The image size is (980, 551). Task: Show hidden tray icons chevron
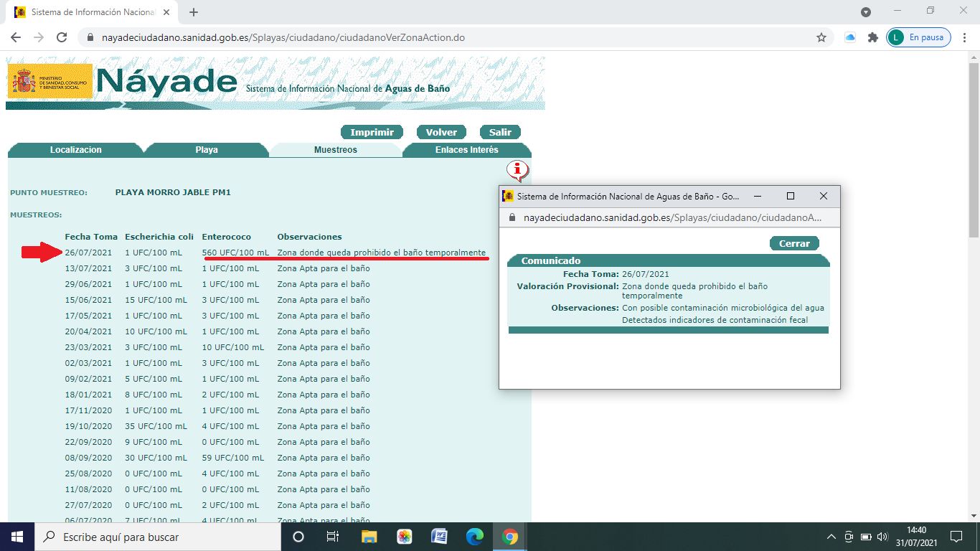(x=831, y=537)
